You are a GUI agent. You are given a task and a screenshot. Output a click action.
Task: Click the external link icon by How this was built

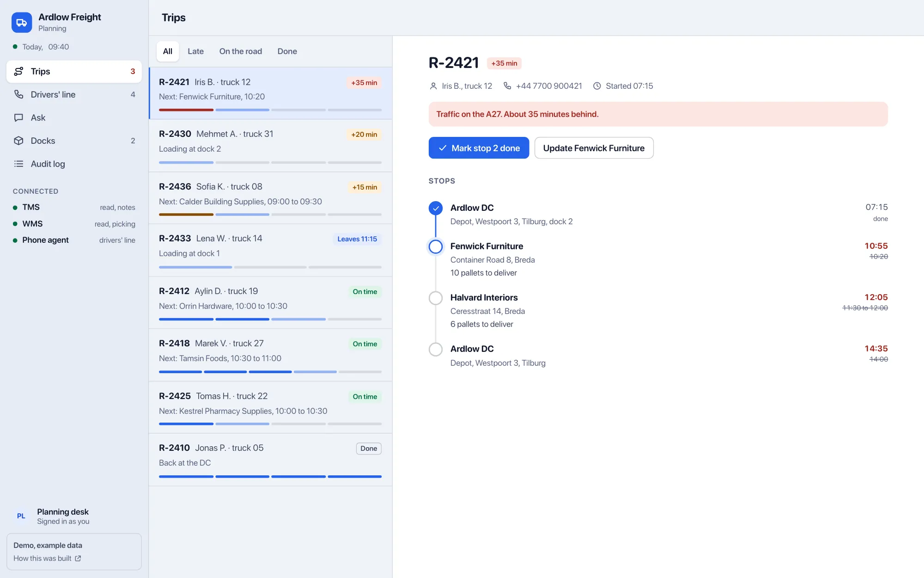click(x=78, y=559)
